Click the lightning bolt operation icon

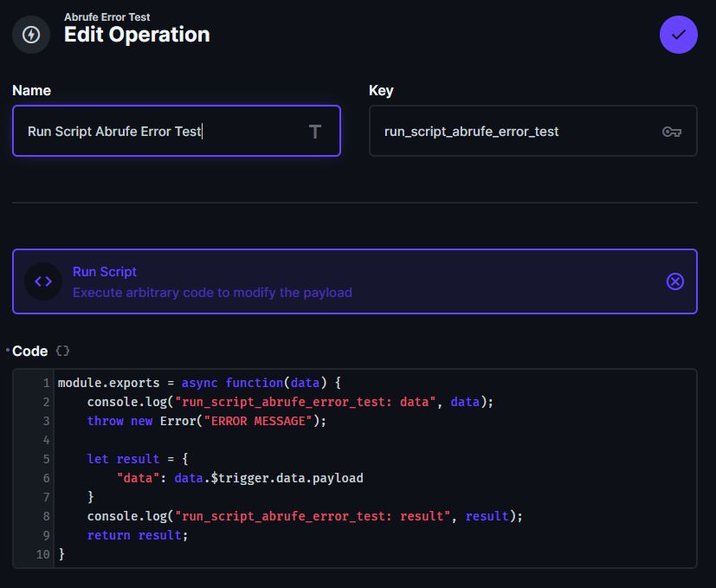[31, 35]
